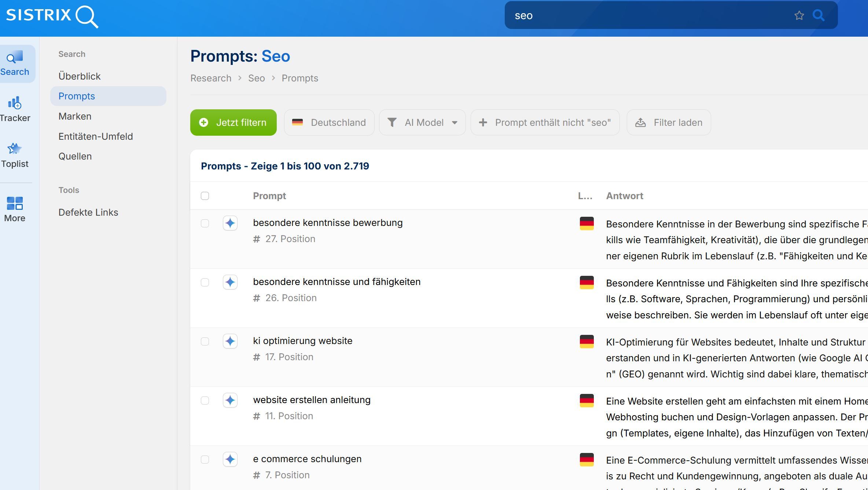Go to Marken in sidebar menu

tap(75, 116)
